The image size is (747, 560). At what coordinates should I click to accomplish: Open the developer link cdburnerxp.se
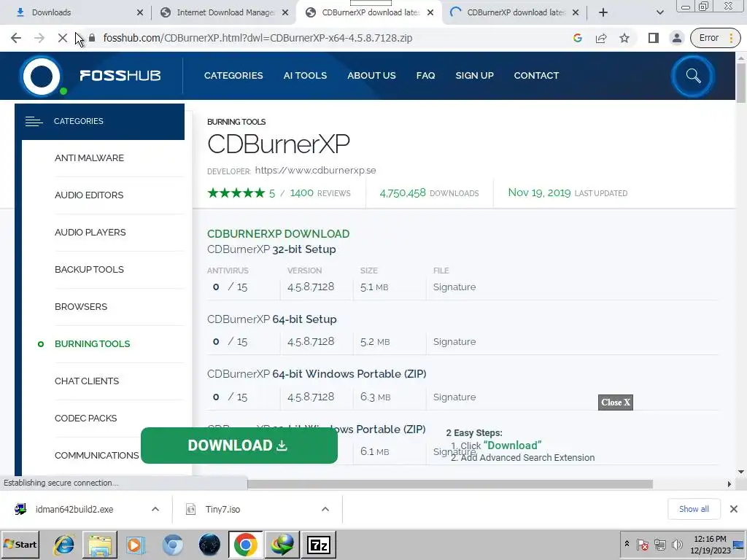[x=315, y=170]
